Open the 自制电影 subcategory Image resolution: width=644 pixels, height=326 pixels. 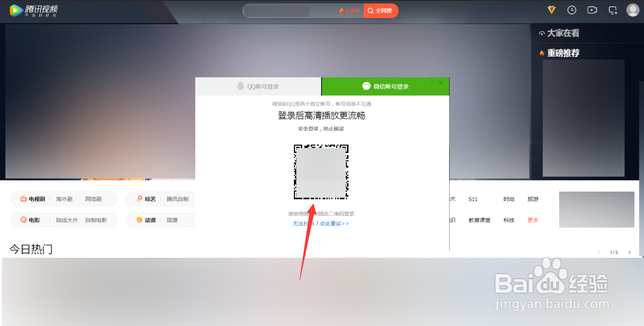(96, 220)
